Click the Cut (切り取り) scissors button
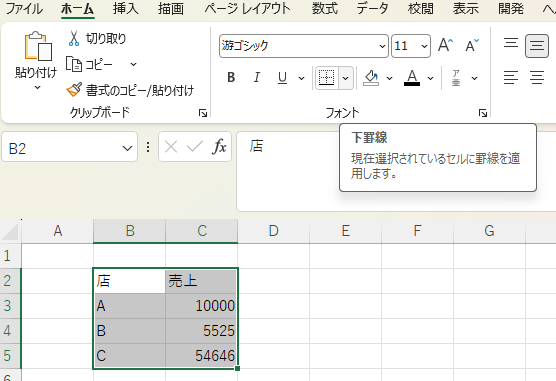Image resolution: width=556 pixels, height=381 pixels. 96,38
